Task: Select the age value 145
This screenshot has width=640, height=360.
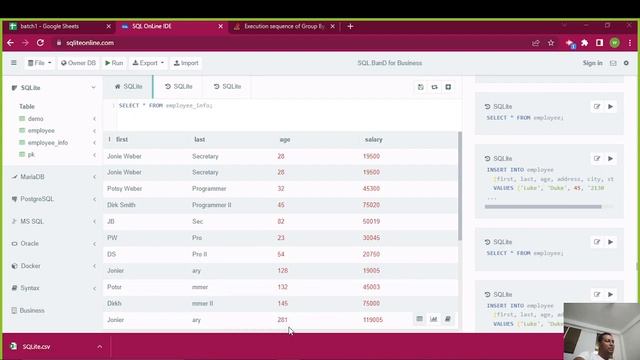Action: pyautogui.click(x=282, y=303)
